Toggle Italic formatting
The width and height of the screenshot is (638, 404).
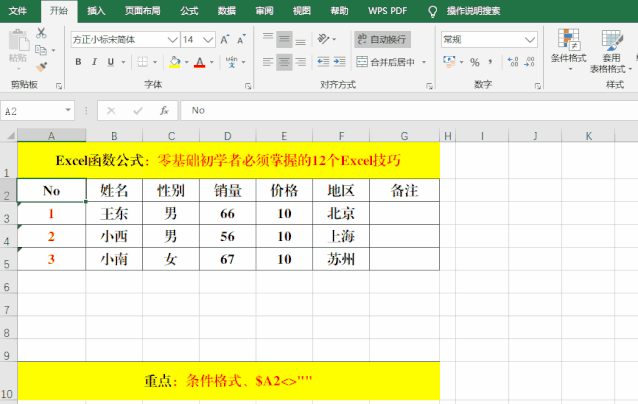(x=94, y=62)
